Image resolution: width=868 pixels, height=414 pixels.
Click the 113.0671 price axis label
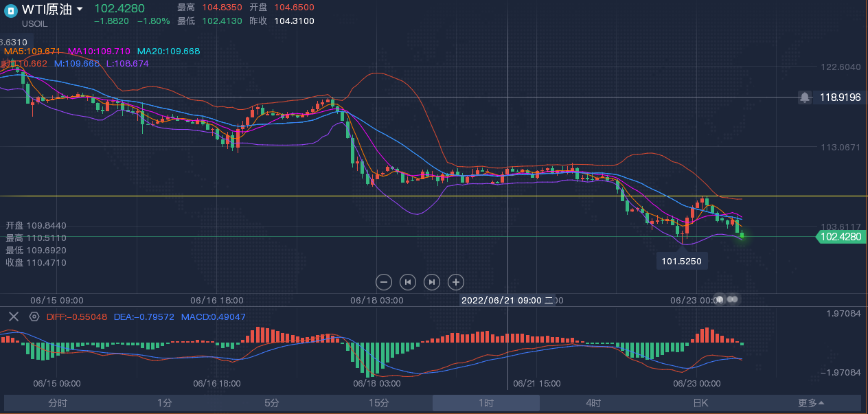841,147
